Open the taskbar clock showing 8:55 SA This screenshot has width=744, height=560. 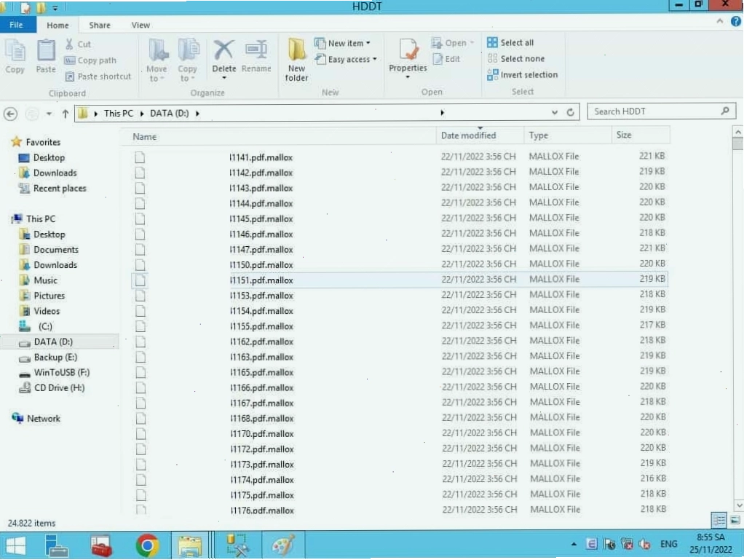(x=711, y=544)
